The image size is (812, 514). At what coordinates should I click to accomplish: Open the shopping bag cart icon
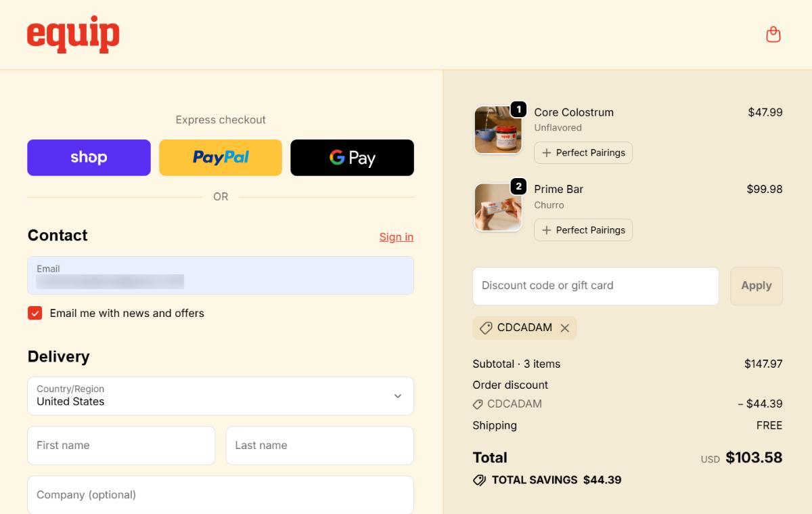[773, 35]
